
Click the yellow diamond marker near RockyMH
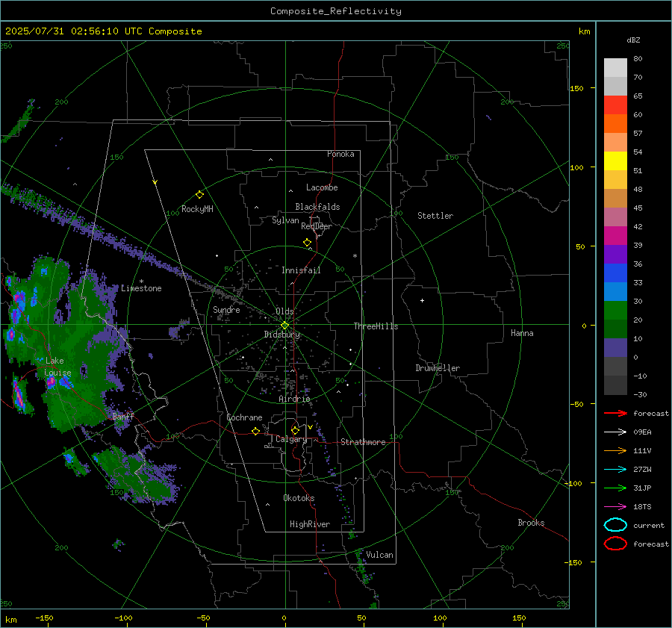point(199,195)
